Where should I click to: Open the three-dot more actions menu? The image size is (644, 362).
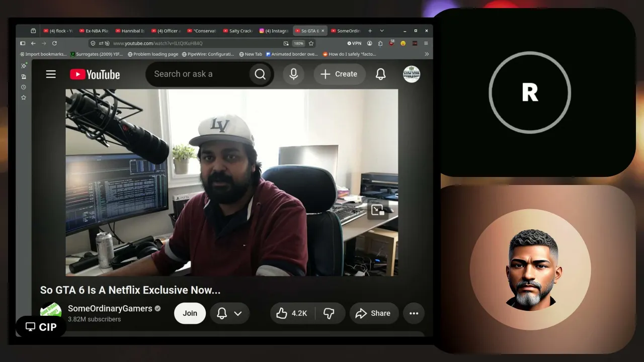[414, 313]
